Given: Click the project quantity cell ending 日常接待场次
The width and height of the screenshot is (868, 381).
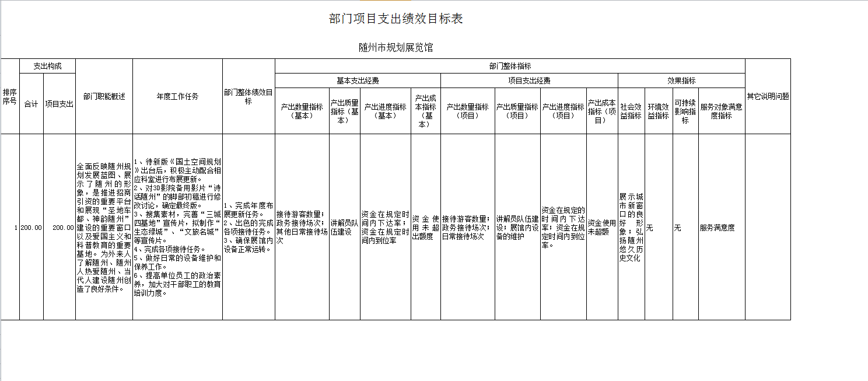Looking at the screenshot, I should (x=467, y=227).
